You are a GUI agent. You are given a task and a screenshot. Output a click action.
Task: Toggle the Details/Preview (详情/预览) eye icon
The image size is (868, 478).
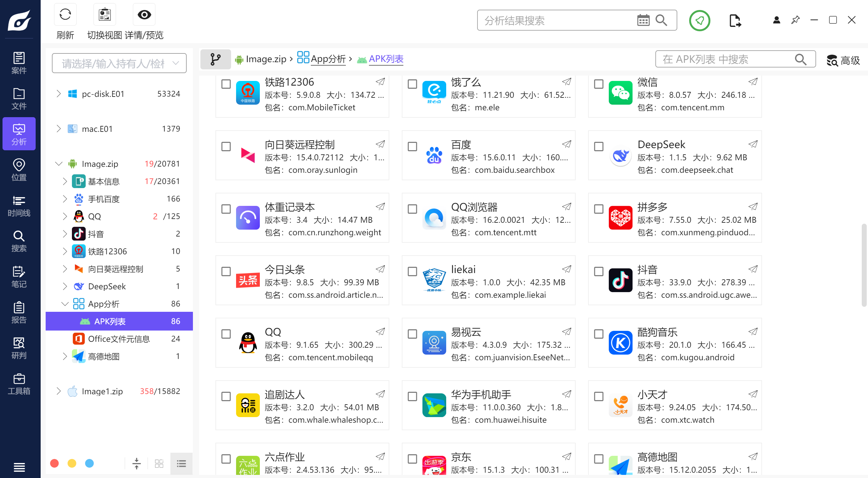(x=144, y=14)
